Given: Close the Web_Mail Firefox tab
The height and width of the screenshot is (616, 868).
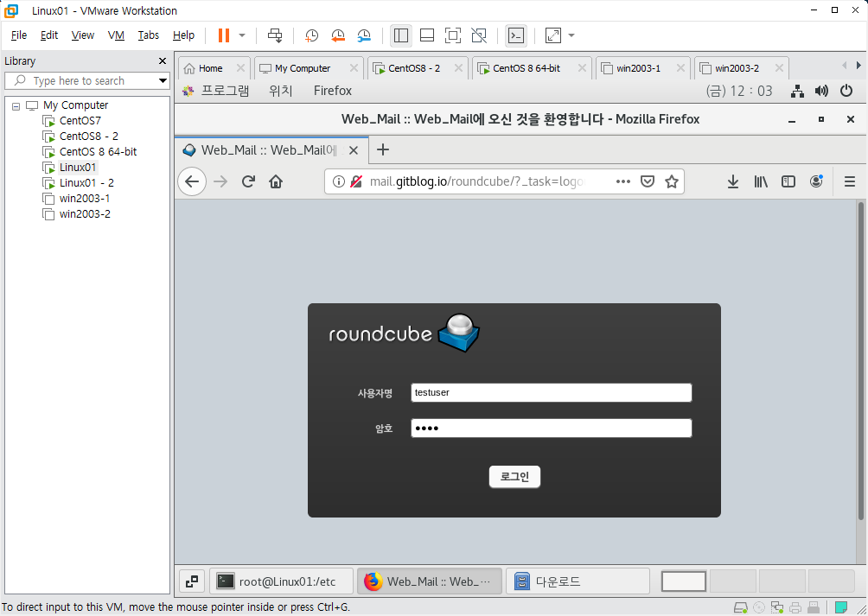Looking at the screenshot, I should (x=354, y=150).
